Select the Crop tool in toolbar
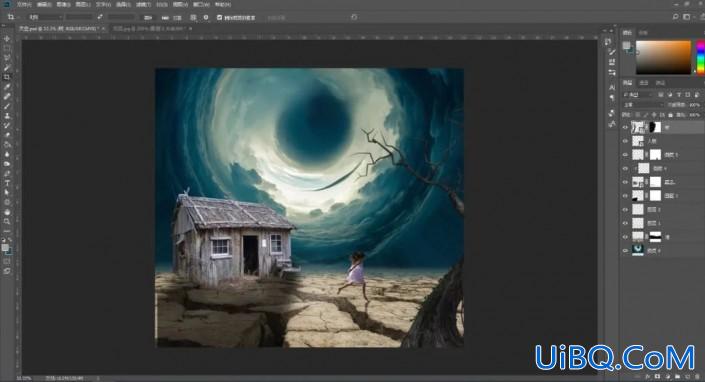 coord(7,77)
